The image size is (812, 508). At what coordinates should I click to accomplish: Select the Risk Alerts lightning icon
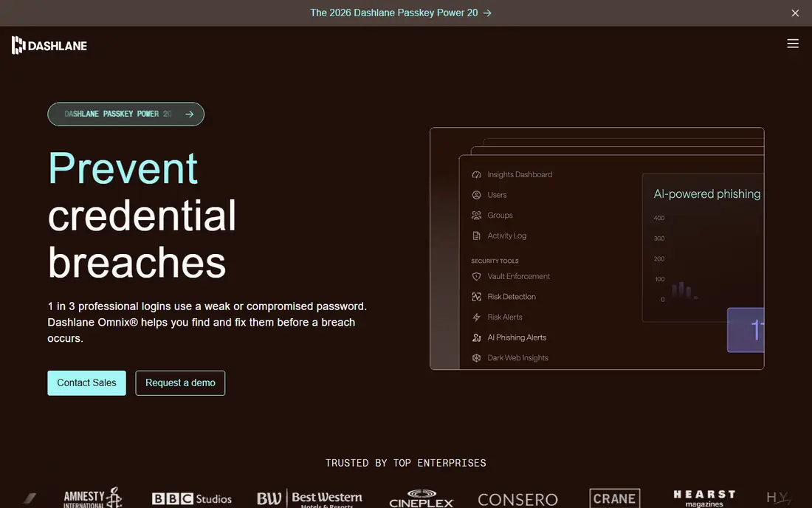click(x=476, y=317)
